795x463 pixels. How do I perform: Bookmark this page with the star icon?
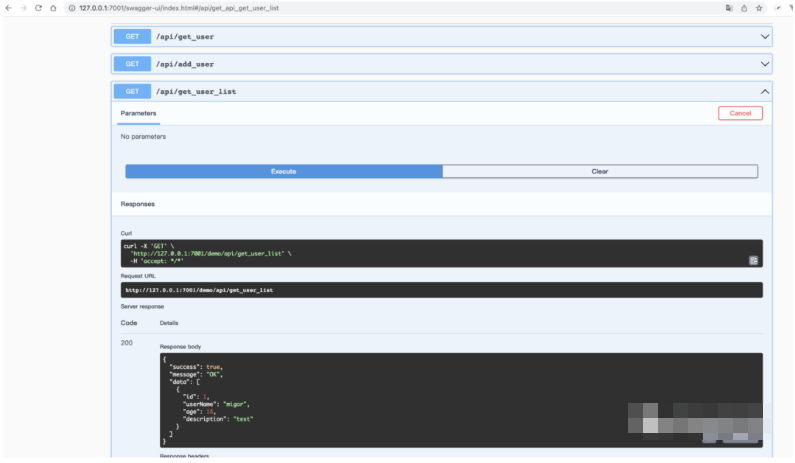(759, 7)
